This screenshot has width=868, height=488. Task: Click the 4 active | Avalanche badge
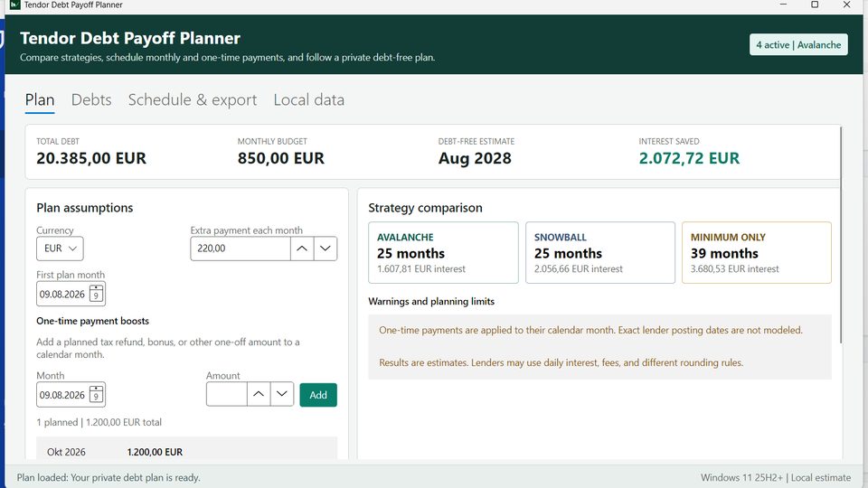798,45
